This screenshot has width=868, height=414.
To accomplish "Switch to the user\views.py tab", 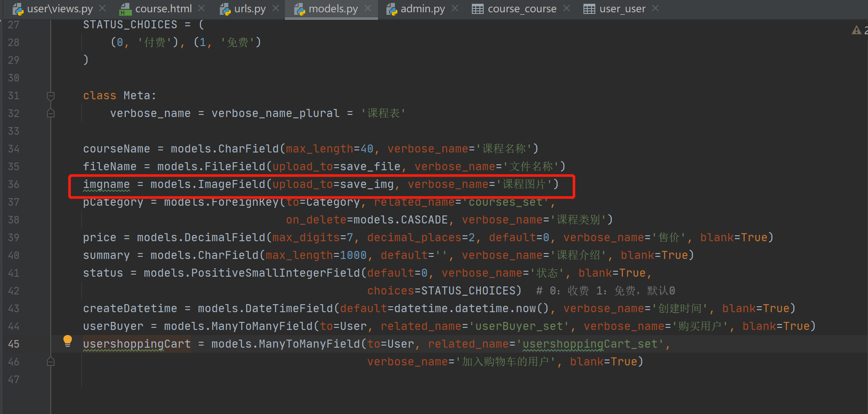I will [x=60, y=9].
